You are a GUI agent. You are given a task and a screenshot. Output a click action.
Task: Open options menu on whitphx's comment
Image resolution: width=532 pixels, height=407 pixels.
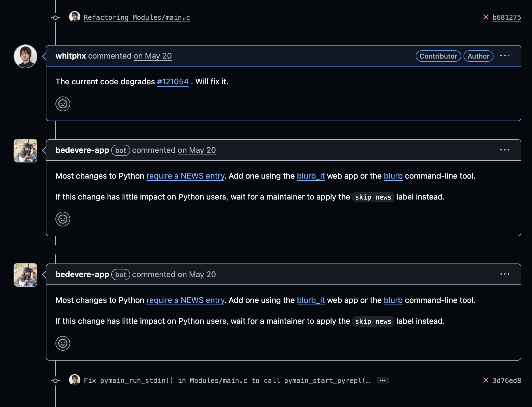click(x=505, y=56)
